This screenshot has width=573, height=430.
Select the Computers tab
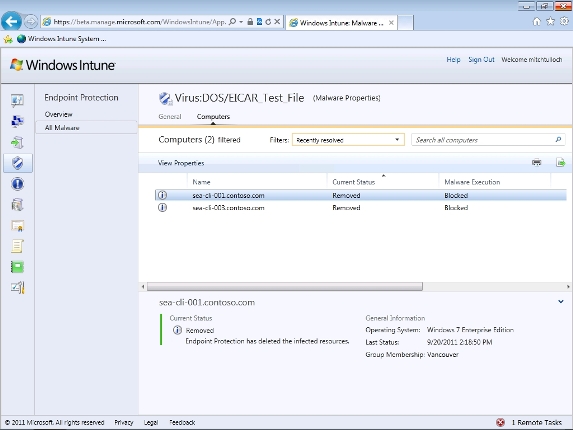(x=213, y=116)
